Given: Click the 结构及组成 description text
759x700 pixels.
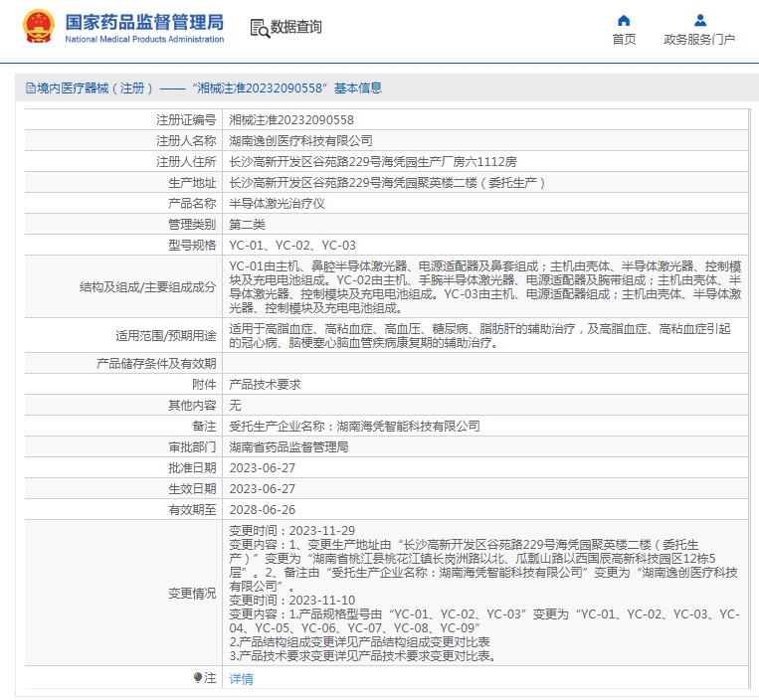Looking at the screenshot, I should click(x=485, y=287).
